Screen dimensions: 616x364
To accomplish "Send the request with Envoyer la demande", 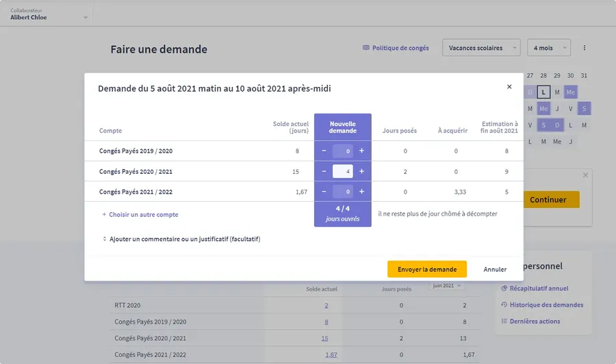I will [x=427, y=270].
